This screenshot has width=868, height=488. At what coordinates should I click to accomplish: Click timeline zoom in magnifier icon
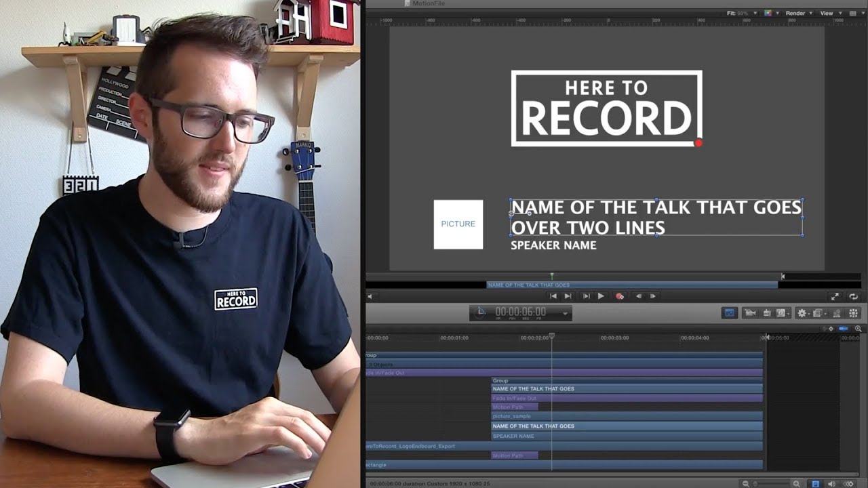[797, 483]
